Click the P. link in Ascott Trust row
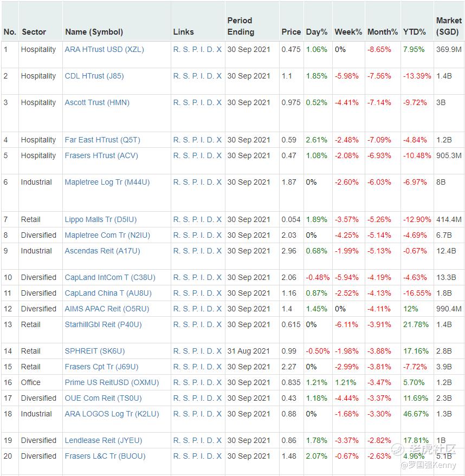Screen dimensions: 465x476 pos(195,102)
